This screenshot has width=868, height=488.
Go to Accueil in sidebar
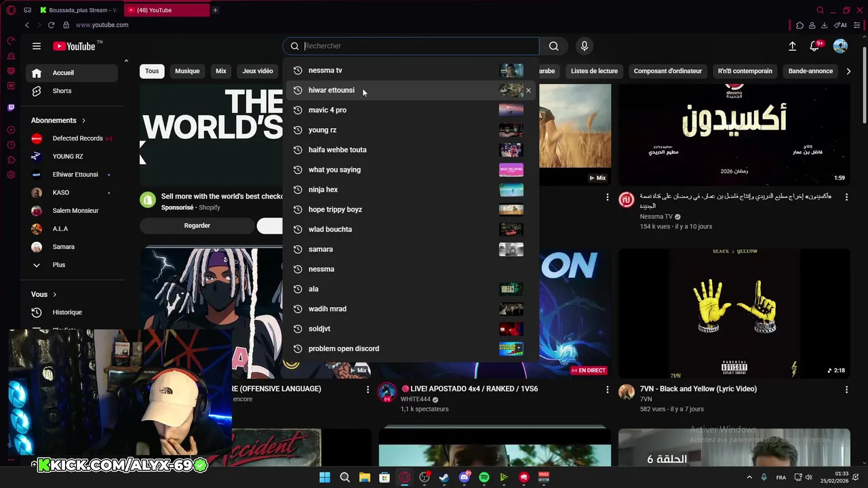72,73
